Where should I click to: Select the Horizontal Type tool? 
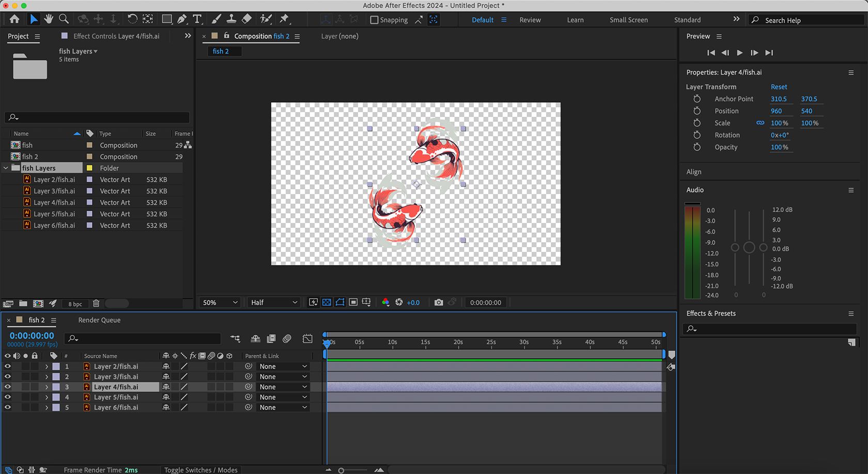197,19
